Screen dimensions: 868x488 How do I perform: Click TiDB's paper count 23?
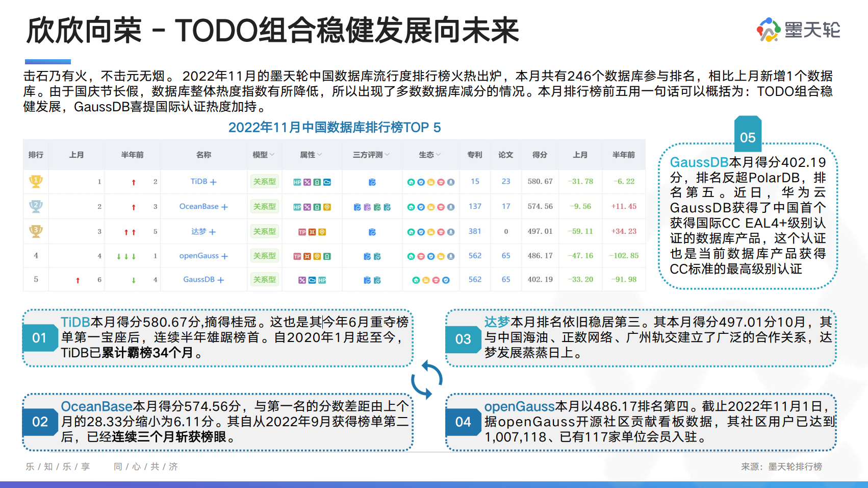[506, 181]
